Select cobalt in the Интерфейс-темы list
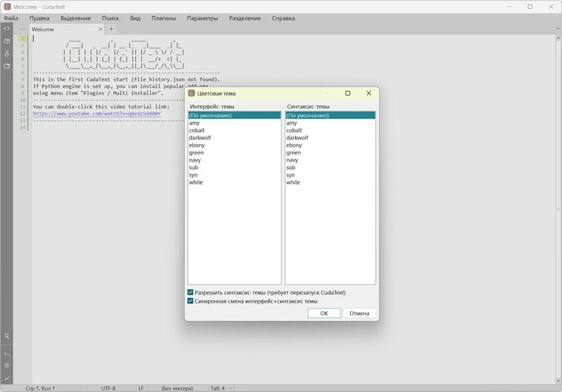 pos(235,131)
